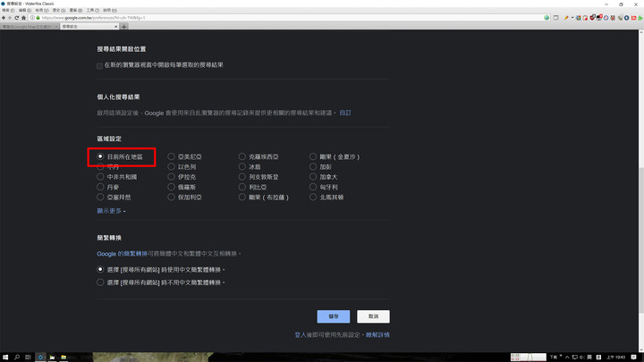Open the 說明 menu
Viewport: 644px width, 362px height.
[x=110, y=10]
